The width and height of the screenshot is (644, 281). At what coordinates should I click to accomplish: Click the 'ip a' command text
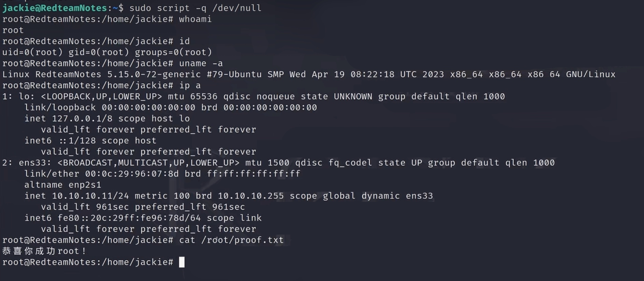tap(190, 85)
